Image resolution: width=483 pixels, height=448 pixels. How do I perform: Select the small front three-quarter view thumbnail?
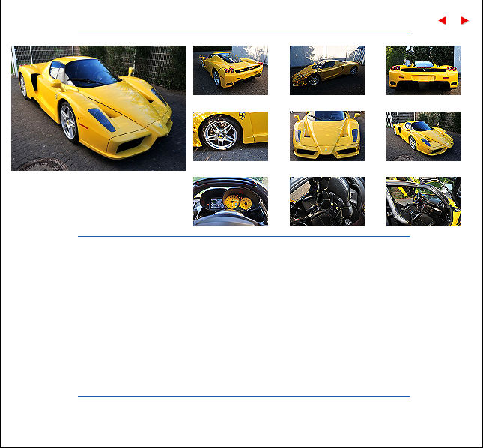coord(424,136)
